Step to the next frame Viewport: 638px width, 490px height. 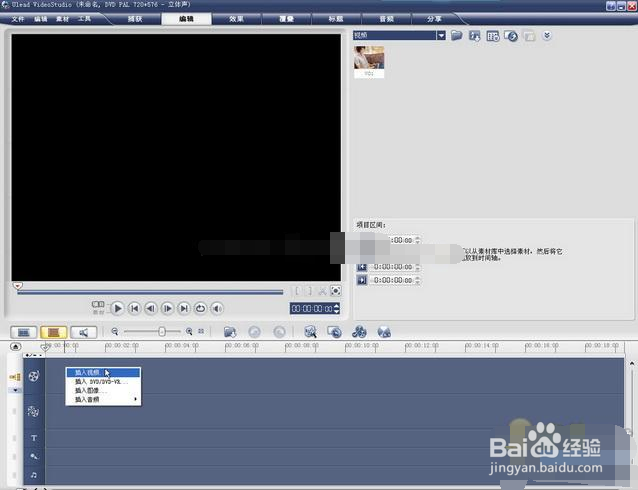(x=167, y=308)
